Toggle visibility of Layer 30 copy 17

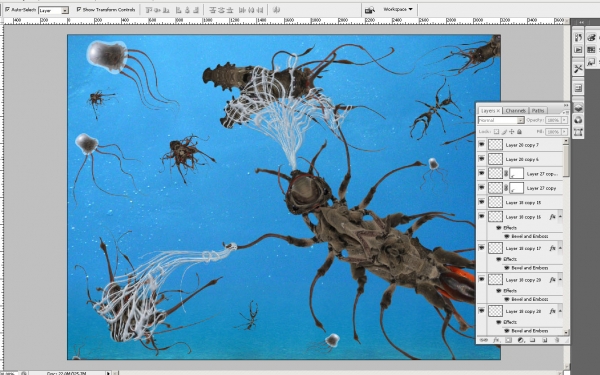481,248
